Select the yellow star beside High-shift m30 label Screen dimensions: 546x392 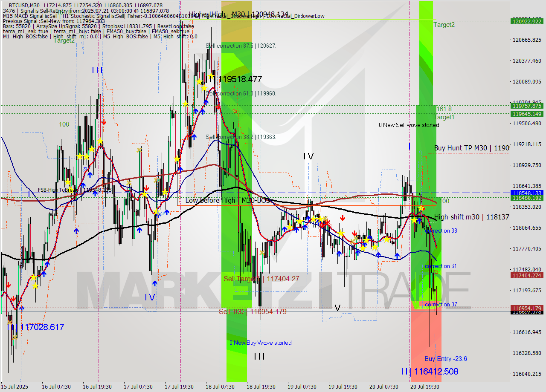click(415, 221)
